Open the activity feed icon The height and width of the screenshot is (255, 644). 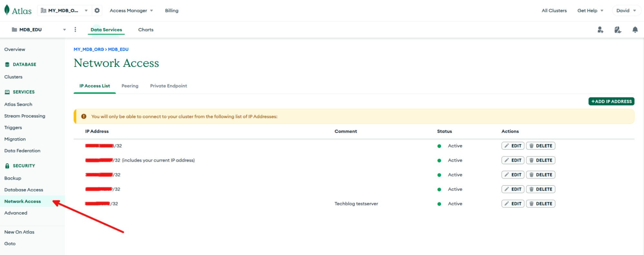click(x=618, y=30)
